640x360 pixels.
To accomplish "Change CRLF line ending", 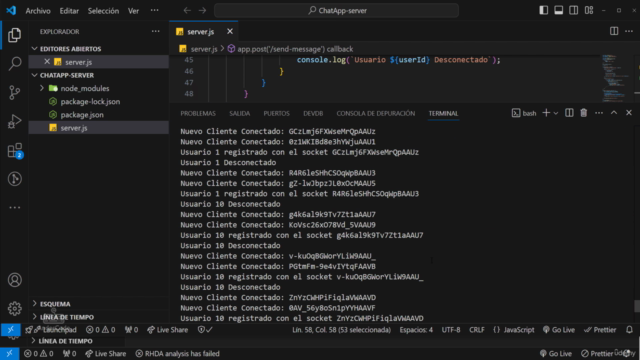I will coord(477,330).
